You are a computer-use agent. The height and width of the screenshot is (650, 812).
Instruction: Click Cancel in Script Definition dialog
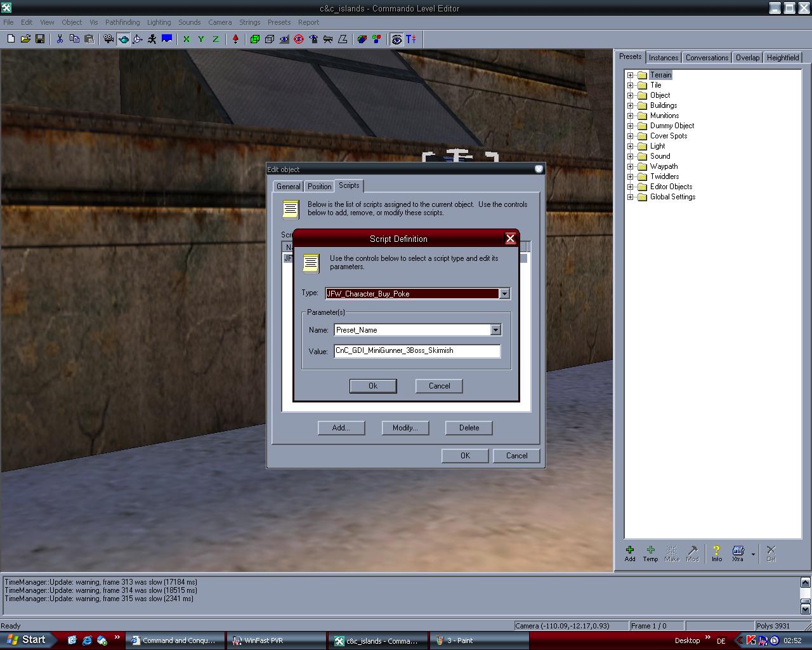click(439, 386)
